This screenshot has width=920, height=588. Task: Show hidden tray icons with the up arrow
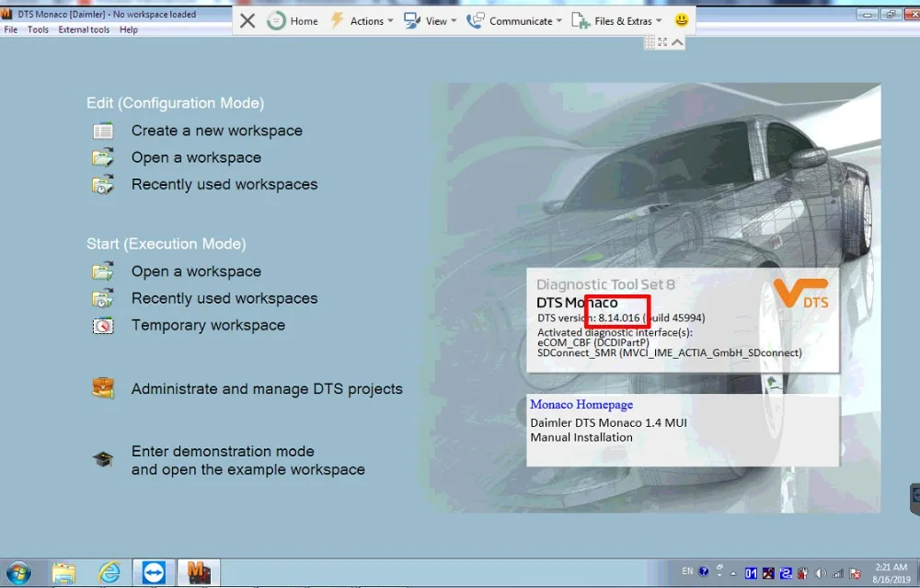pos(733,573)
